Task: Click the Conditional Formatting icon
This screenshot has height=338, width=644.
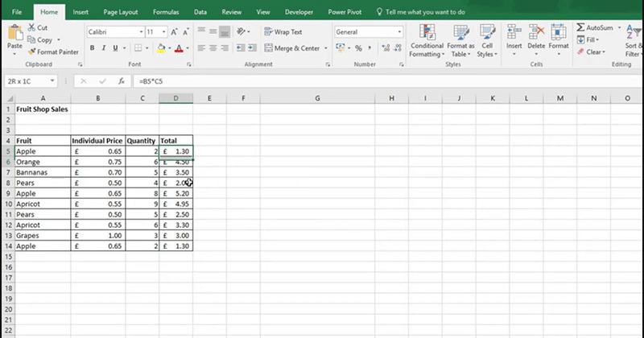Action: click(x=425, y=33)
